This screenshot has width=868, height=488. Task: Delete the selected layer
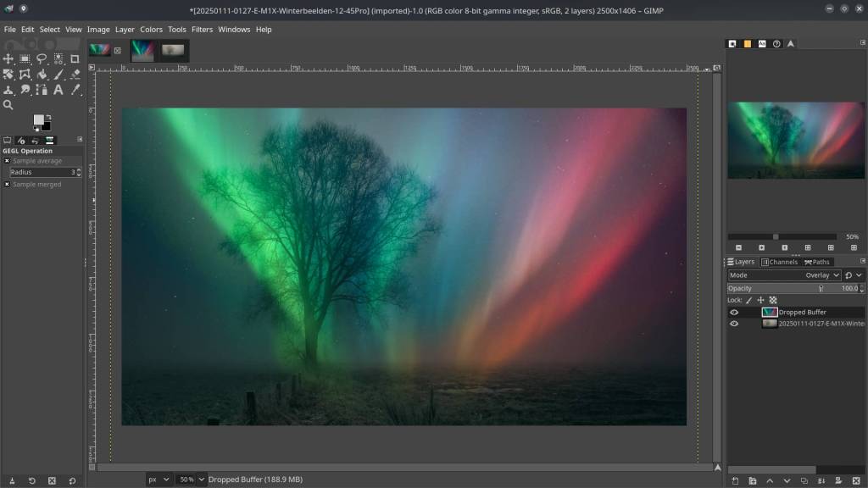click(856, 481)
